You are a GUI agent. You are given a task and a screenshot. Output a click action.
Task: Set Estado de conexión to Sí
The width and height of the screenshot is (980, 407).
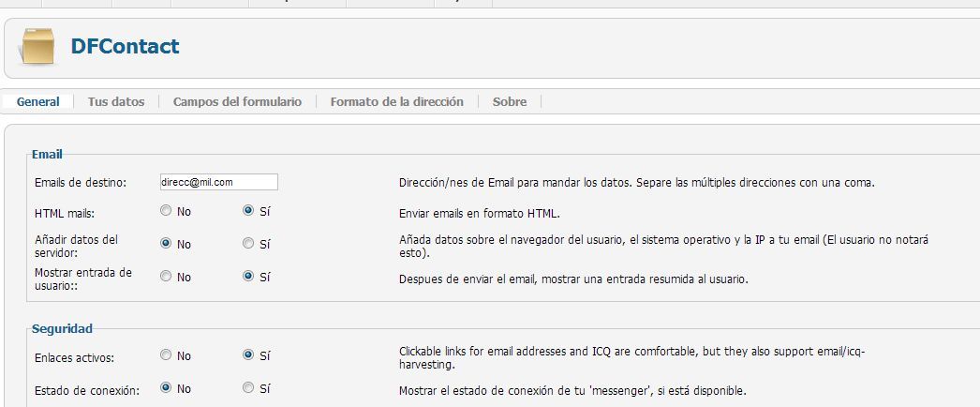pos(248,387)
